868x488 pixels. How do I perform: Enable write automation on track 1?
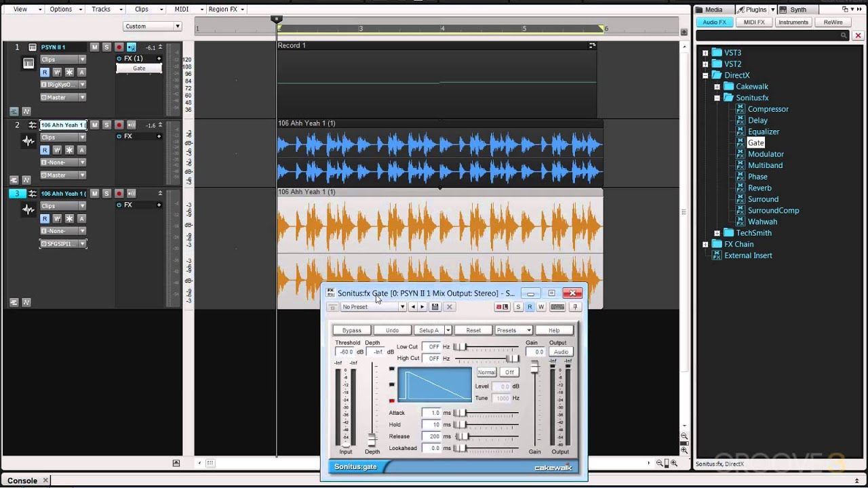point(57,72)
